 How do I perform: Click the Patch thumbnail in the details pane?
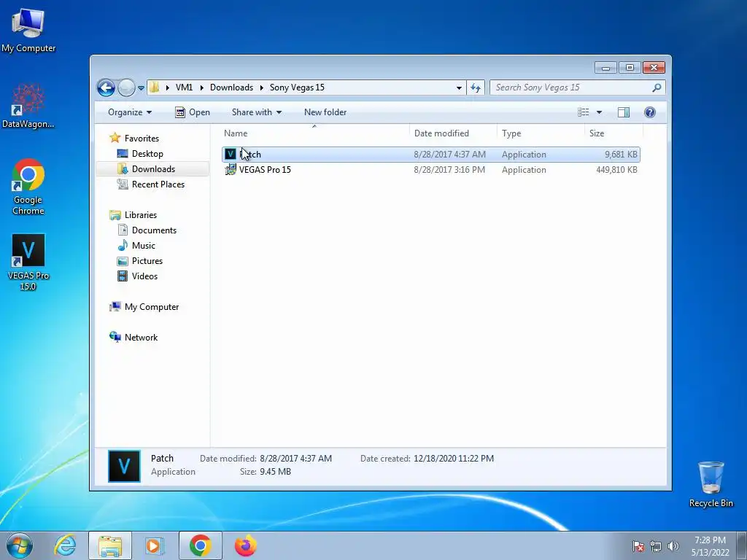pos(124,466)
